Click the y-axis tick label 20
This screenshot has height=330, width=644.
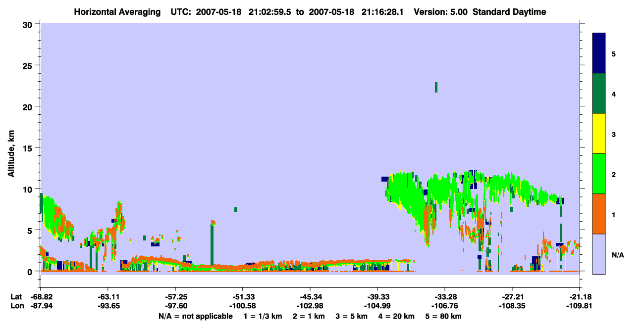click(x=29, y=106)
